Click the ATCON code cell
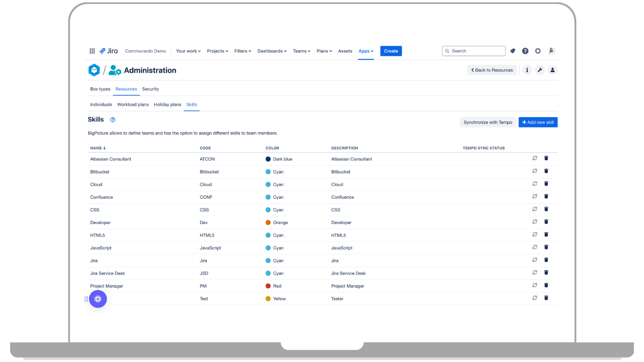The height and width of the screenshot is (362, 644). (x=207, y=159)
